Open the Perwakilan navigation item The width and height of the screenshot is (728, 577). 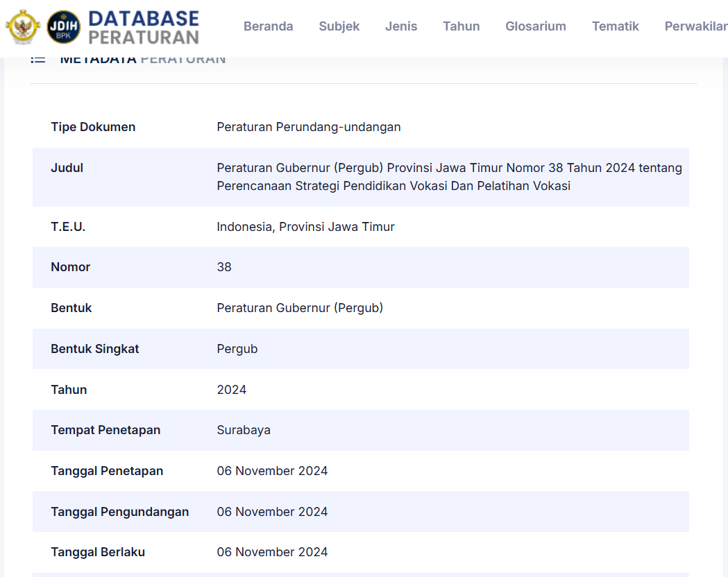click(695, 26)
